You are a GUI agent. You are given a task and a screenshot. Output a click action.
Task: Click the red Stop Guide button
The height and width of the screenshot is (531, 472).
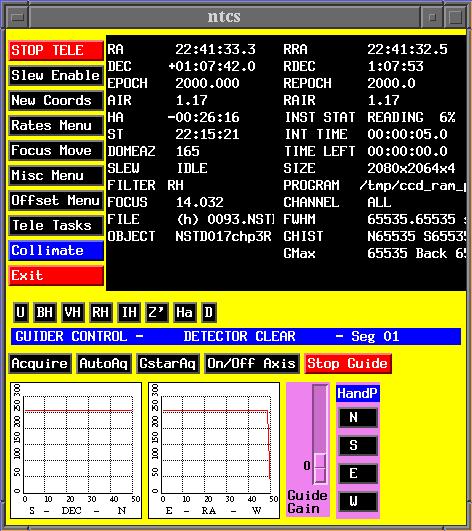(x=348, y=364)
